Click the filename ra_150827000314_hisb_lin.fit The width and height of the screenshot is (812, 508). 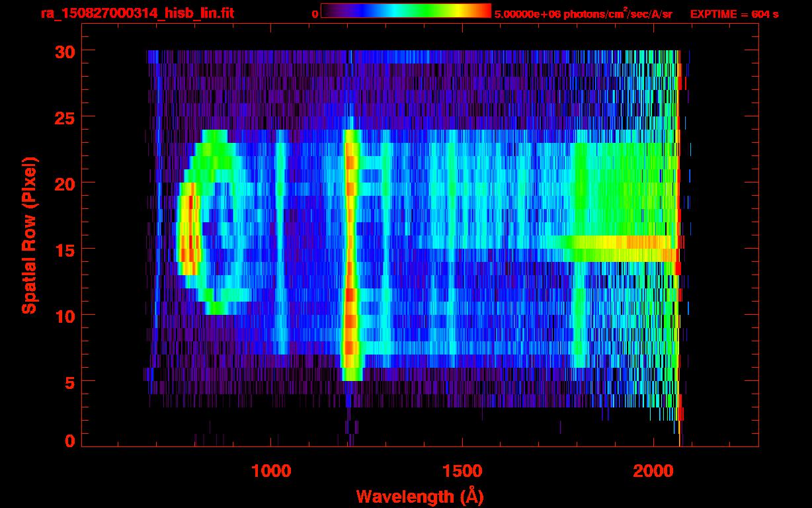pos(137,13)
